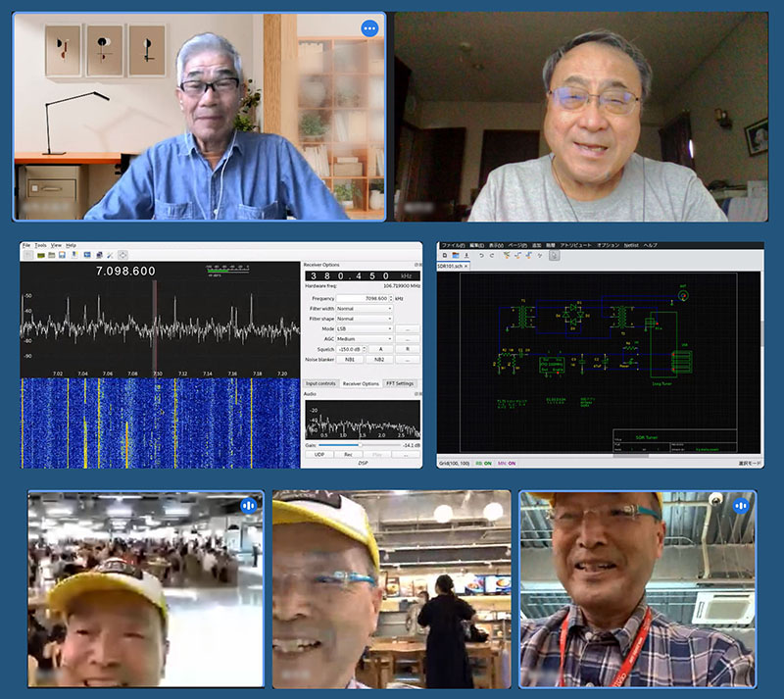Close the SDR101.sch tab
784x699 pixels.
pyautogui.click(x=466, y=267)
